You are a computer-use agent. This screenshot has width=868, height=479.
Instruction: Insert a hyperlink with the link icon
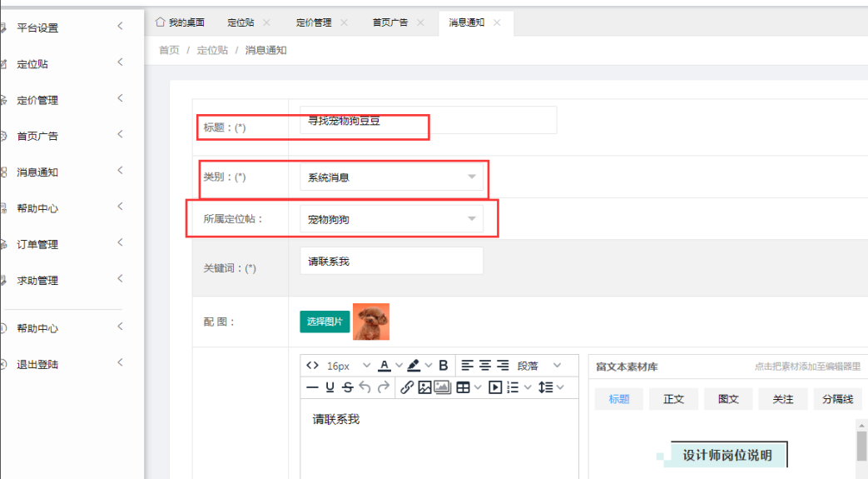(407, 387)
